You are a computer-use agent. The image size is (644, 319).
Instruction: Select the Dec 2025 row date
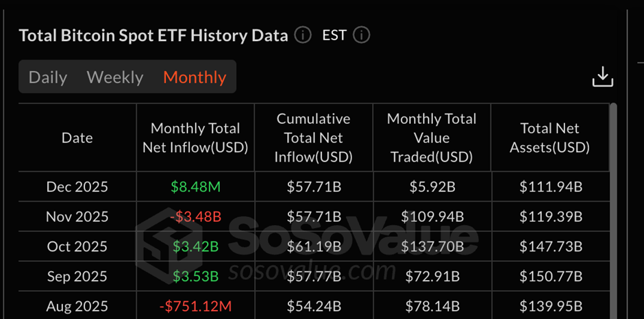point(77,187)
